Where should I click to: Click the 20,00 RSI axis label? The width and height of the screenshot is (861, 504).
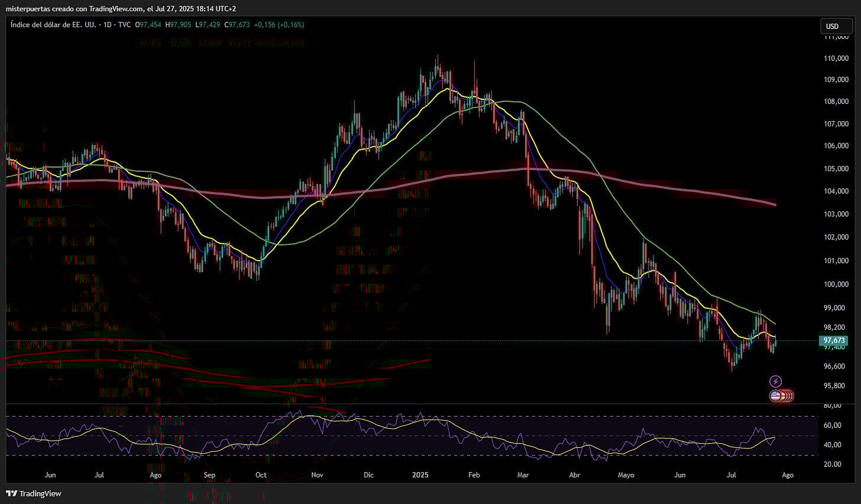click(x=832, y=464)
